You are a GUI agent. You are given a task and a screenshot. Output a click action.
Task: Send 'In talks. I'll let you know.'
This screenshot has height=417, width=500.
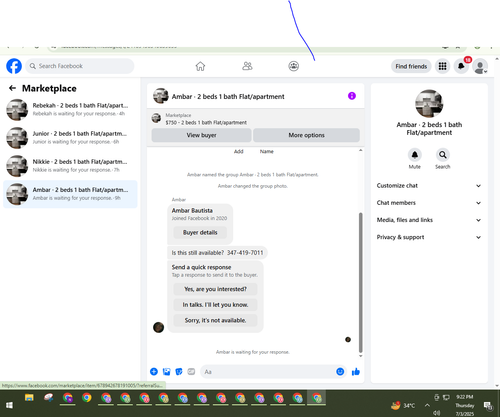(215, 305)
